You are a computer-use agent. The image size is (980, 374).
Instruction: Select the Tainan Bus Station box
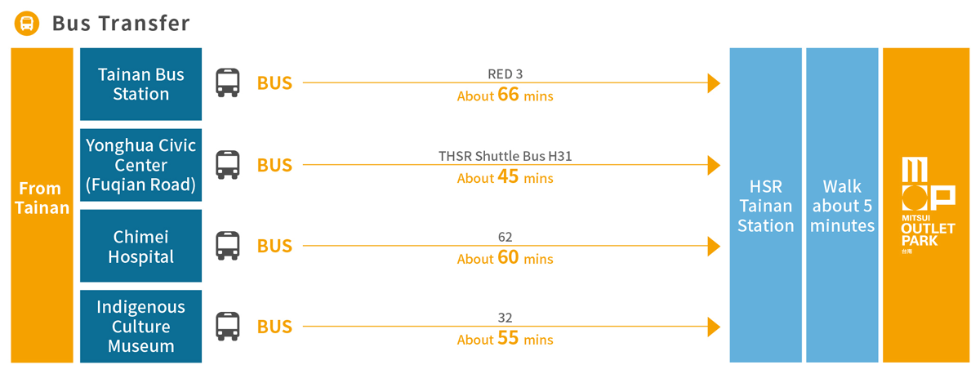[x=140, y=84]
